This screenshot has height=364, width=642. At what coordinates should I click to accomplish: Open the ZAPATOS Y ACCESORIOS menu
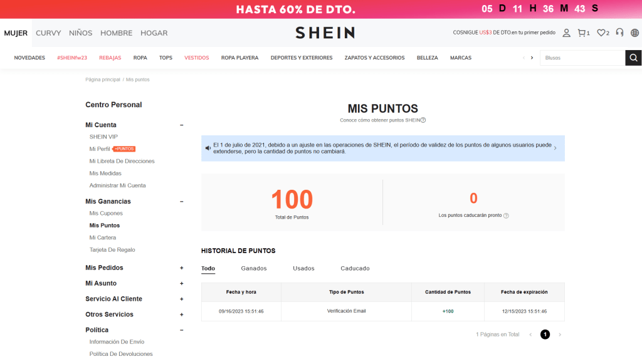click(x=375, y=58)
